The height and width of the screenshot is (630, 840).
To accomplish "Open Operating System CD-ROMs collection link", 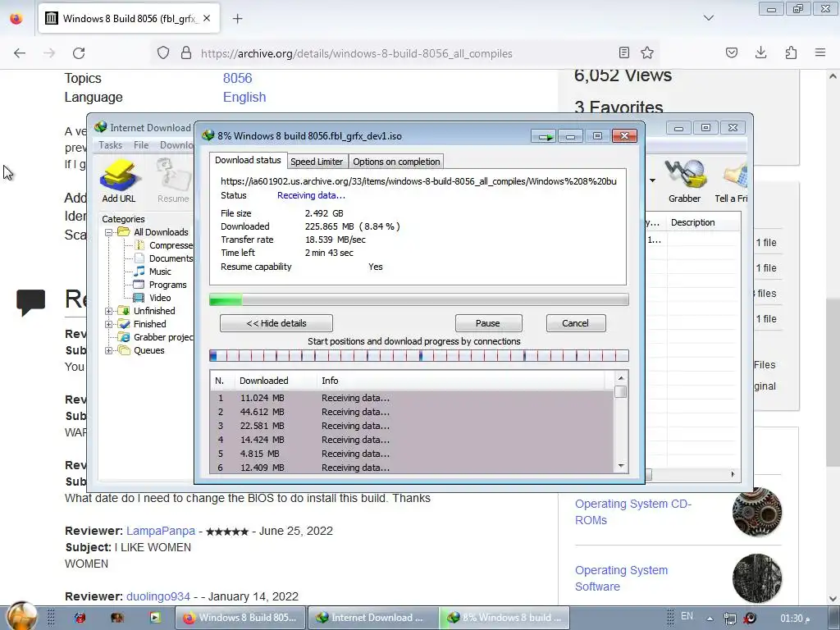I will pyautogui.click(x=633, y=512).
